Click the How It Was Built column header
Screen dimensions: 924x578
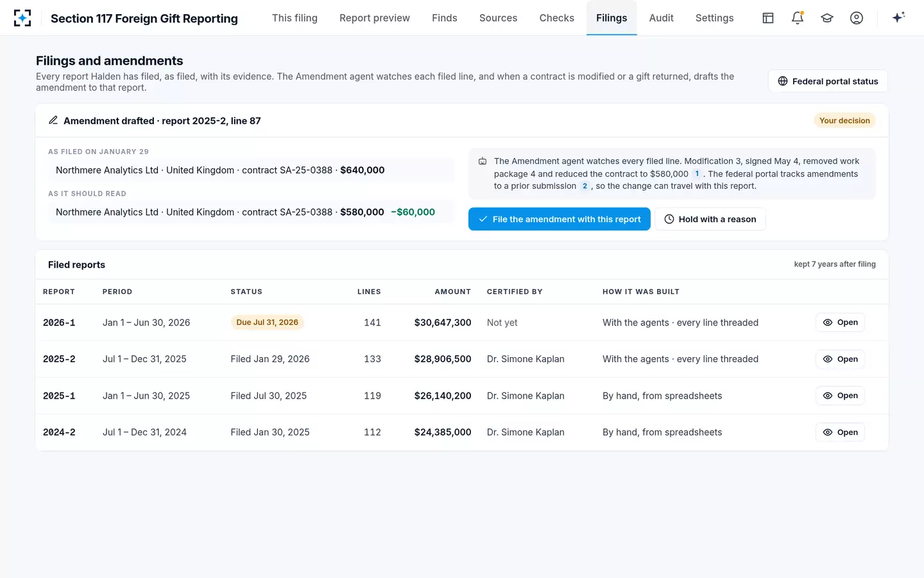pos(641,292)
